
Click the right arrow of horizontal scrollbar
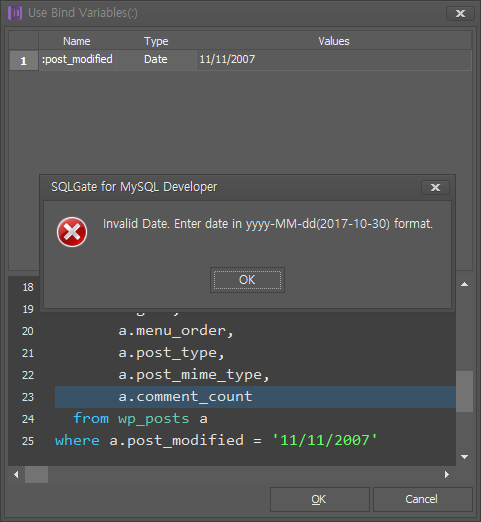pos(447,474)
